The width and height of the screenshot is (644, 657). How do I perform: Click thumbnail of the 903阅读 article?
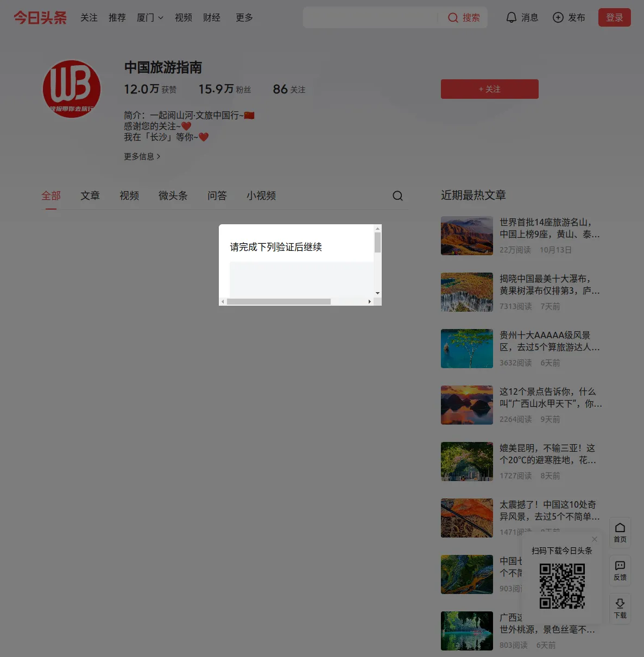coord(467,574)
